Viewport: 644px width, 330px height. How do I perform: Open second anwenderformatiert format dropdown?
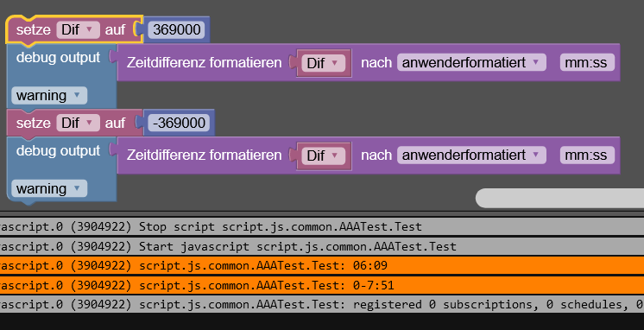coord(471,155)
